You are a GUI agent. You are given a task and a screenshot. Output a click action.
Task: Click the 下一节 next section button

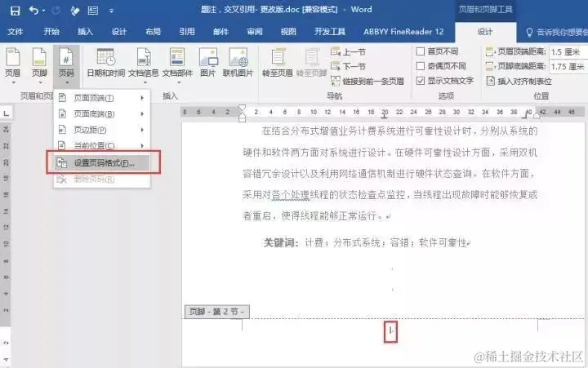click(349, 66)
